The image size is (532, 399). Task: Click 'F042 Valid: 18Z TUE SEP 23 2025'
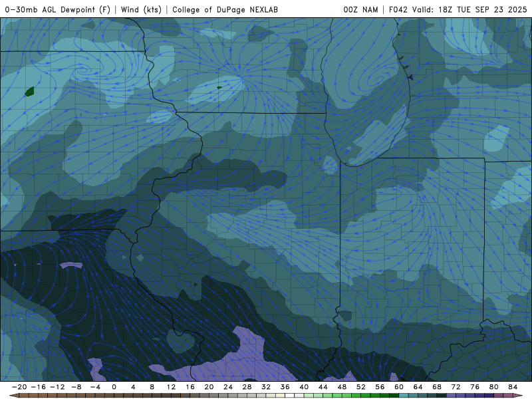coord(458,9)
